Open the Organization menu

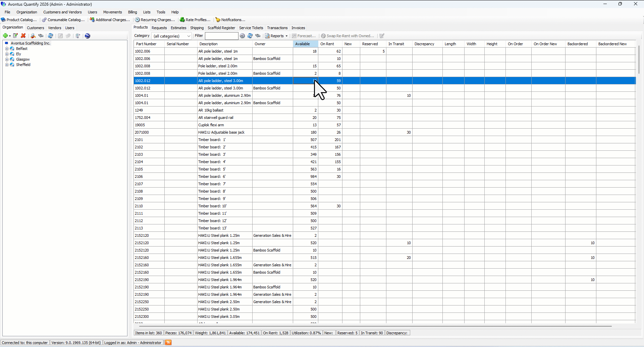tap(27, 12)
